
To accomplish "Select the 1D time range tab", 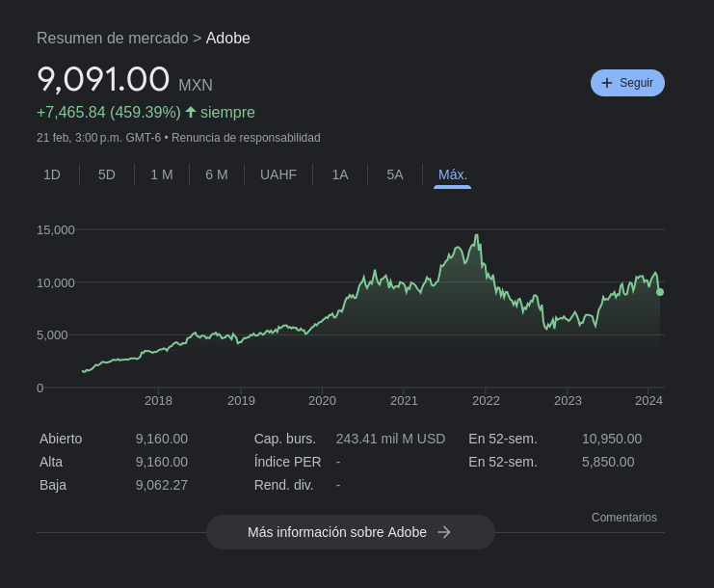I will point(52,174).
